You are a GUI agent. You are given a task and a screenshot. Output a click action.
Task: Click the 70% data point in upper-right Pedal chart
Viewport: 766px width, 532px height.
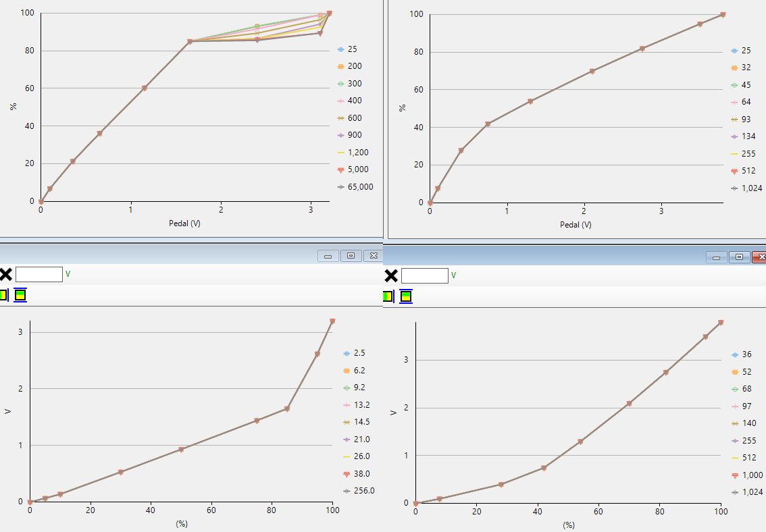pyautogui.click(x=592, y=72)
